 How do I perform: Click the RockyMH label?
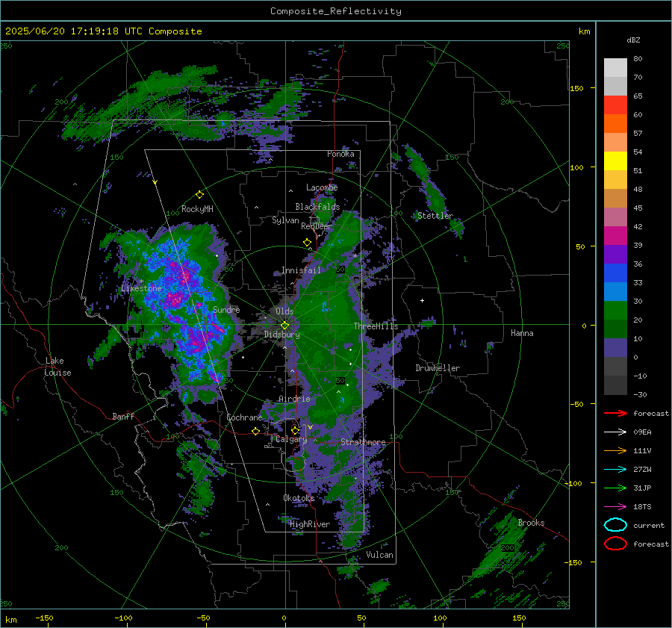[x=197, y=209]
